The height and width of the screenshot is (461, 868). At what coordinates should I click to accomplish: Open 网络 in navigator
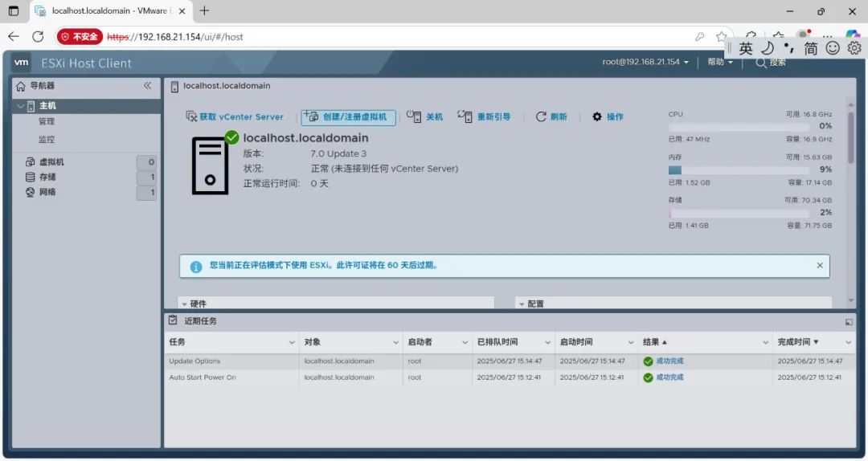pos(47,192)
